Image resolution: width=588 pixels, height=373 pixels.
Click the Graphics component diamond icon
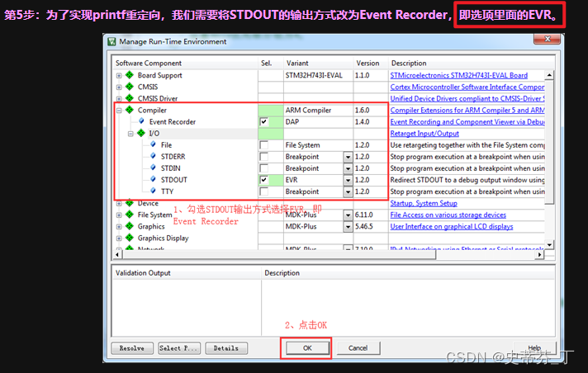pos(130,226)
